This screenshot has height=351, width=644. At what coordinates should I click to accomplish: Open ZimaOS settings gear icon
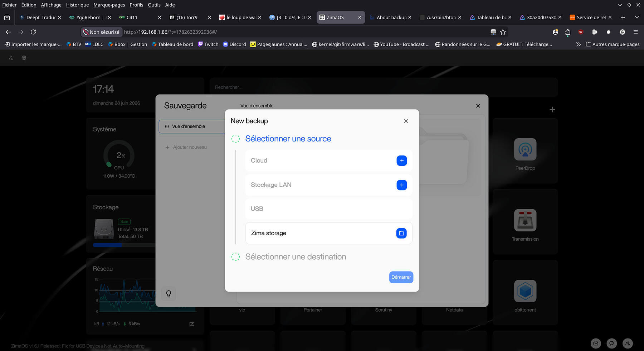pos(24,58)
